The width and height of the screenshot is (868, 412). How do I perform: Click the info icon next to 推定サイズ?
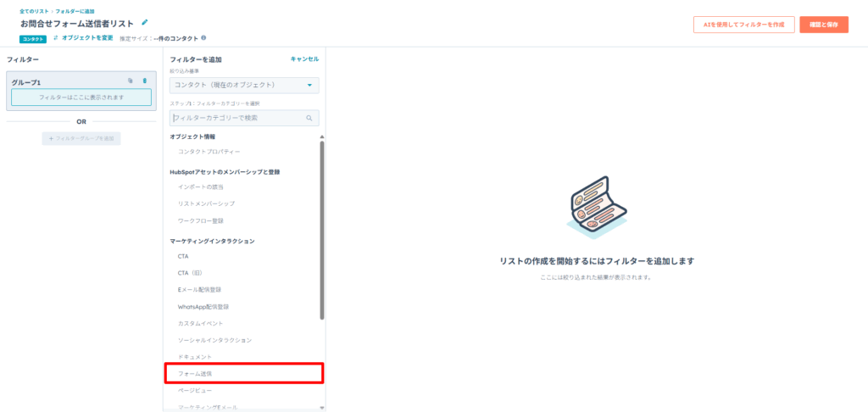click(203, 38)
